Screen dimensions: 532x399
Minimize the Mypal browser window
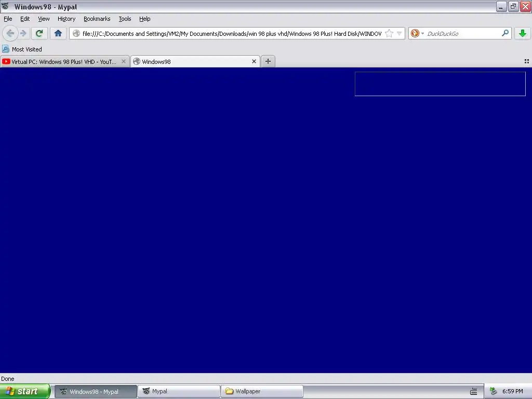point(501,6)
